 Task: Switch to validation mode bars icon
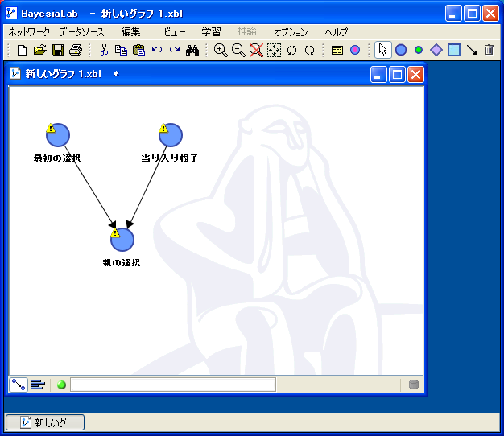coord(38,385)
